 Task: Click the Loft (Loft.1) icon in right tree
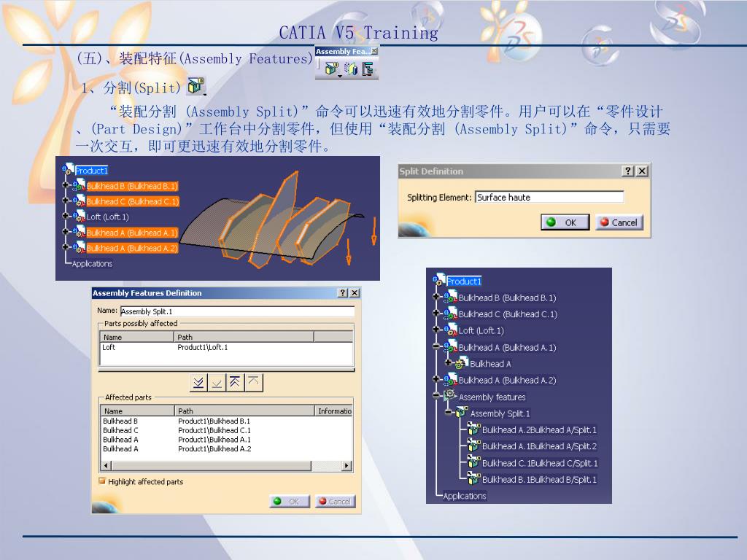[x=450, y=330]
